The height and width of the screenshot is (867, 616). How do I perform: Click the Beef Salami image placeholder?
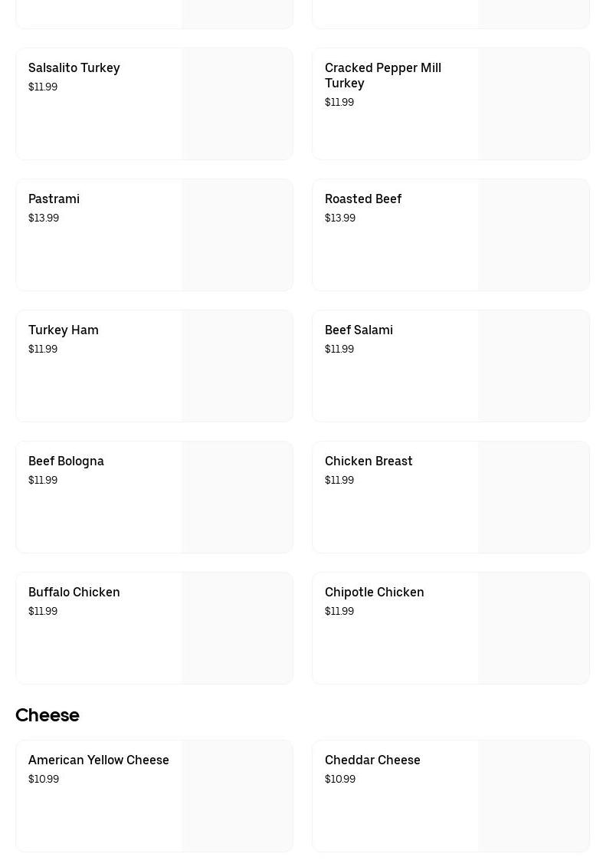coord(534,366)
